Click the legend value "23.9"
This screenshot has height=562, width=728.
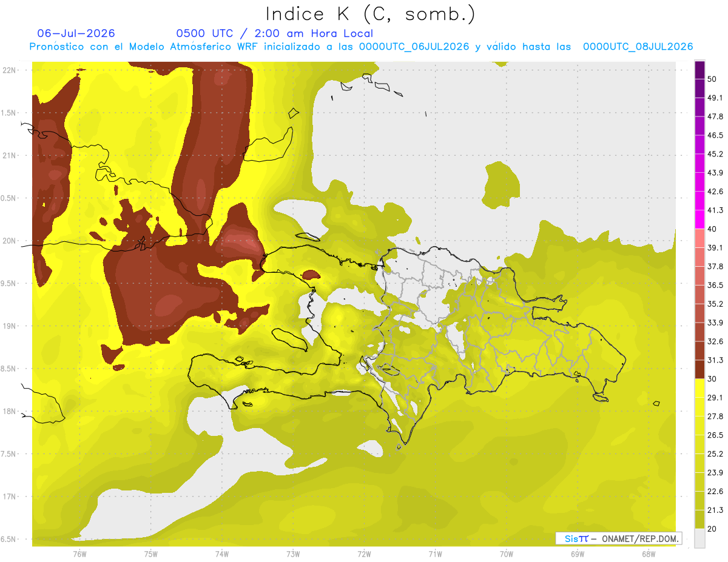[715, 473]
